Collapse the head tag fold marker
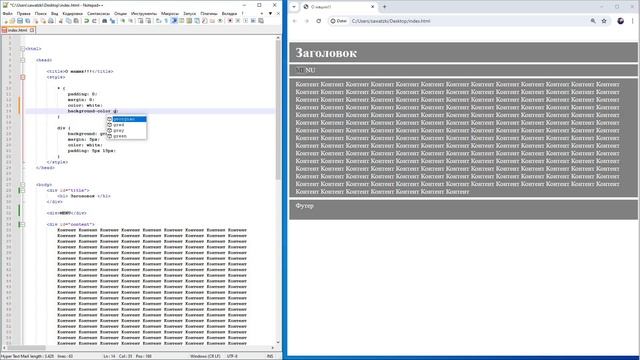The image size is (640, 360). coord(23,60)
